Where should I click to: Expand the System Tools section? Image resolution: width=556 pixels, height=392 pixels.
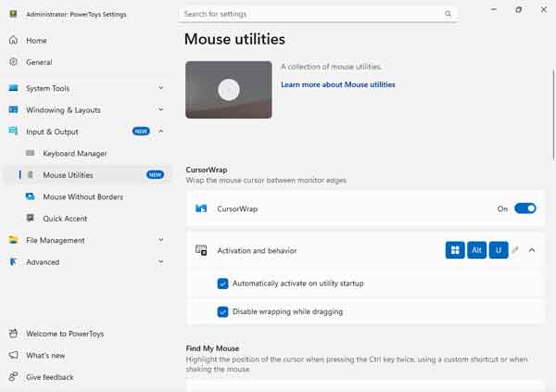[160, 89]
